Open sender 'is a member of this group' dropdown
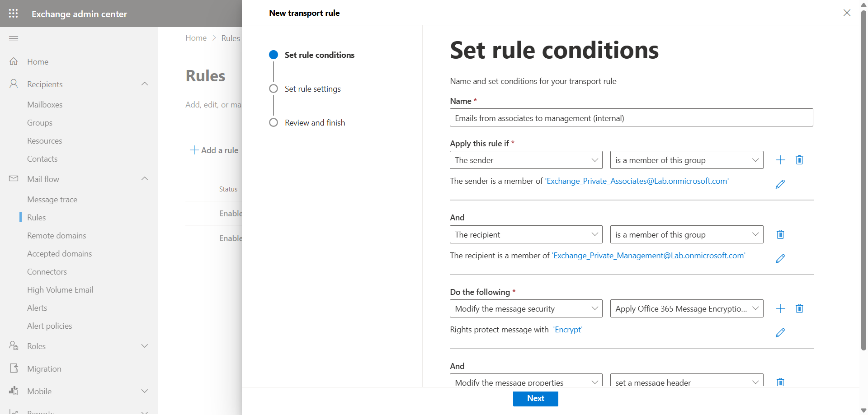This screenshot has height=415, width=868. 687,160
